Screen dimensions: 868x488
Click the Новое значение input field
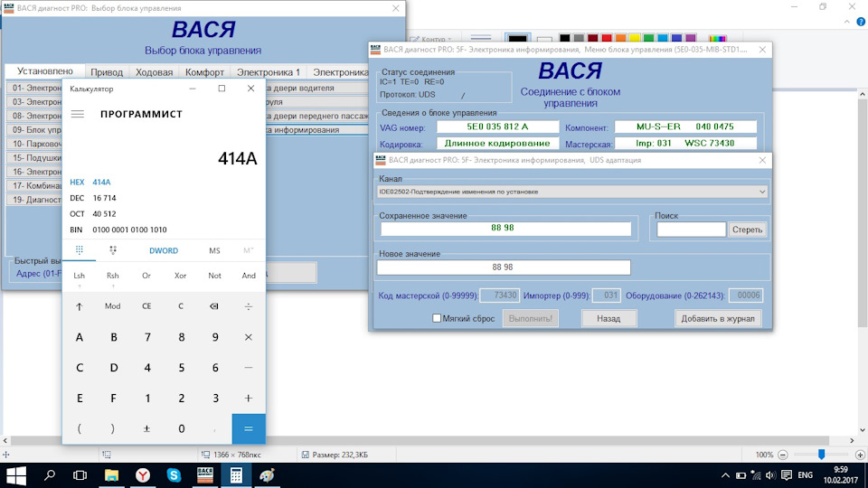tap(504, 267)
